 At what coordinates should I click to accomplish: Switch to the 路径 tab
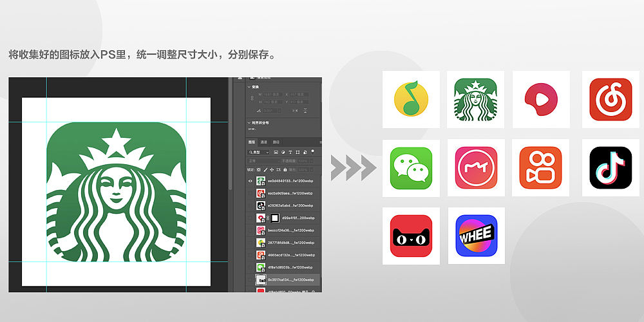(x=276, y=142)
